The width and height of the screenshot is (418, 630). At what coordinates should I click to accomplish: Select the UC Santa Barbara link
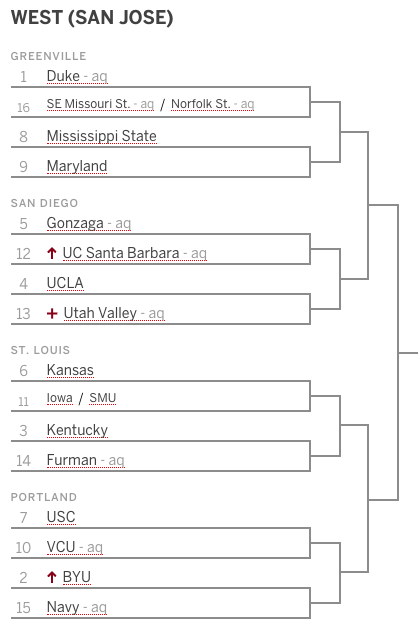tap(121, 253)
